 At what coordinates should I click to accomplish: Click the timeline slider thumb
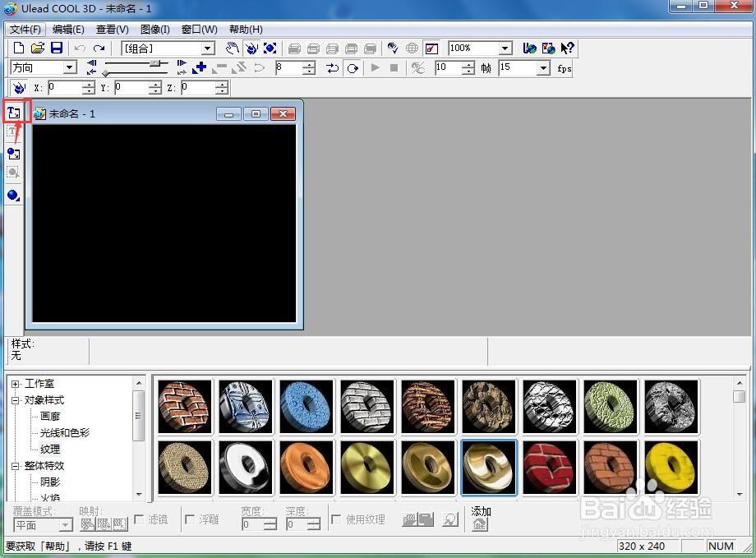[154, 63]
